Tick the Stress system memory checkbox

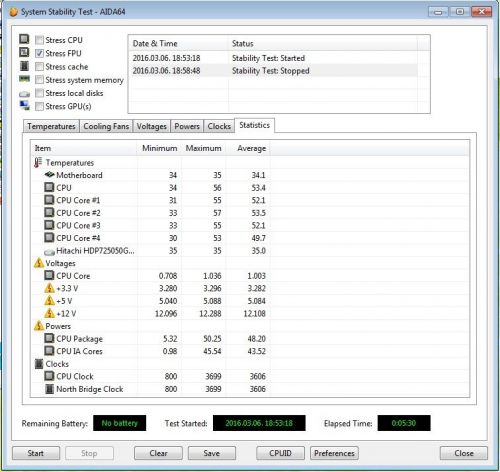point(39,80)
